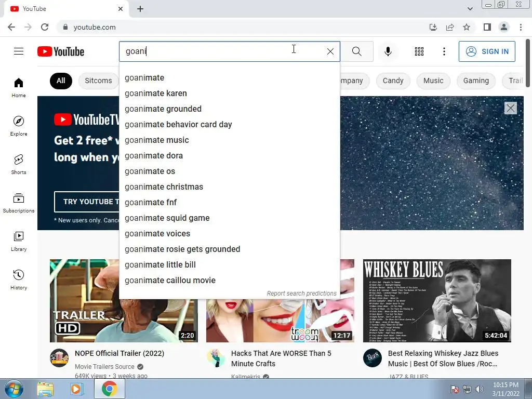This screenshot has height=399, width=532.
Task: Open the Chrome profile avatar
Action: pyautogui.click(x=504, y=27)
